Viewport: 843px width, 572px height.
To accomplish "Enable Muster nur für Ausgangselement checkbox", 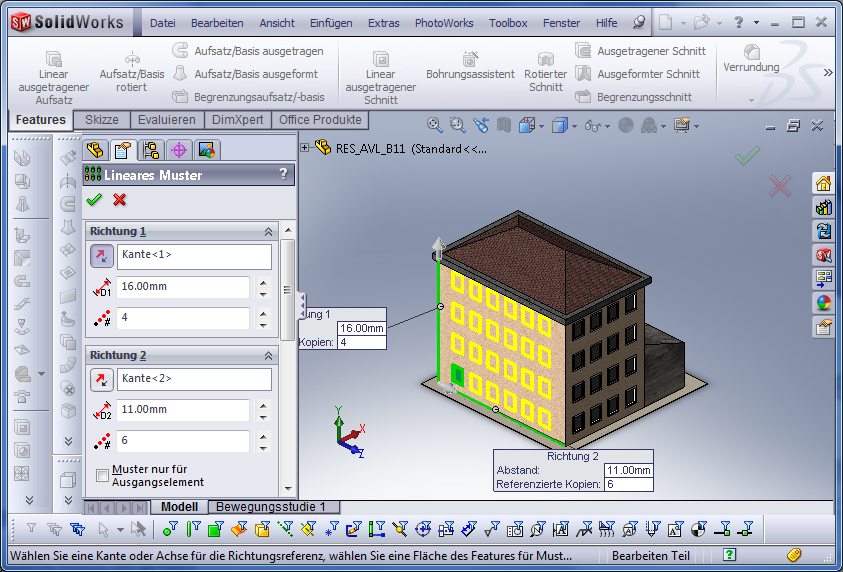I will tap(102, 475).
